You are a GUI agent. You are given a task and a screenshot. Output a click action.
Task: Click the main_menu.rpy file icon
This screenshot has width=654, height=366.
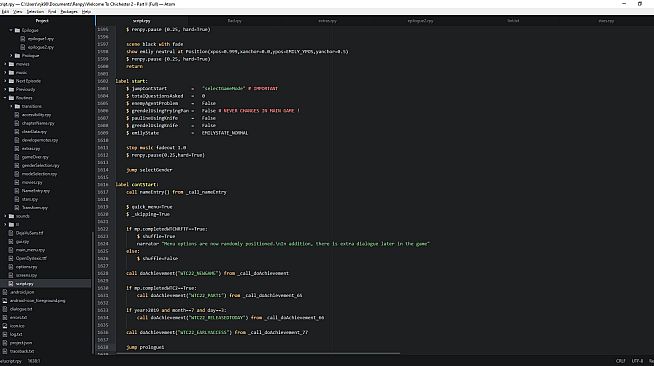pyautogui.click(x=11, y=250)
